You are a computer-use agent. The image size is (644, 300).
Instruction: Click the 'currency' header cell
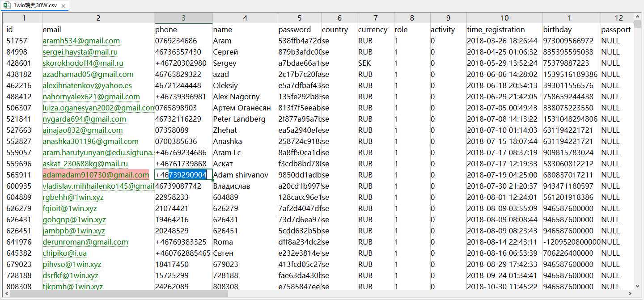[376, 30]
